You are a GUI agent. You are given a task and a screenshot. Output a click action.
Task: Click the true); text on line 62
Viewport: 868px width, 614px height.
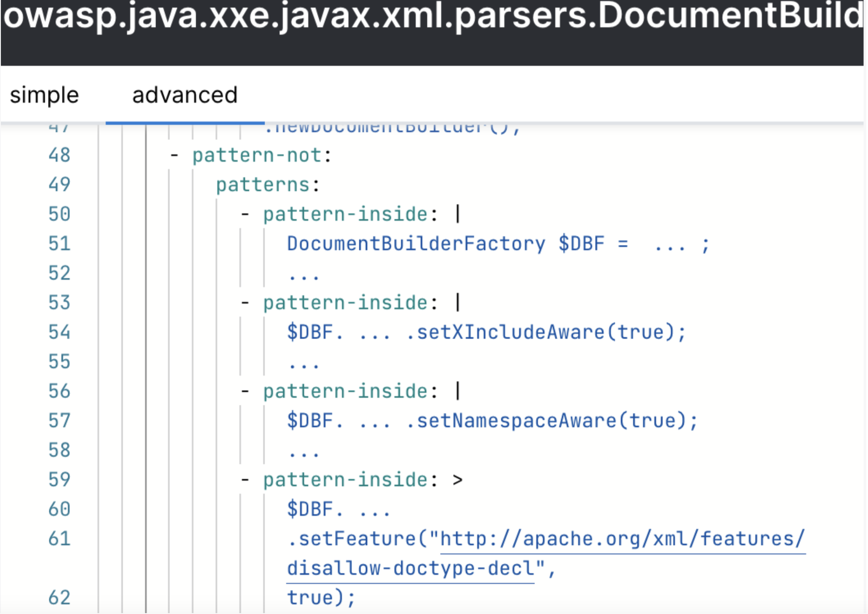click(x=321, y=597)
